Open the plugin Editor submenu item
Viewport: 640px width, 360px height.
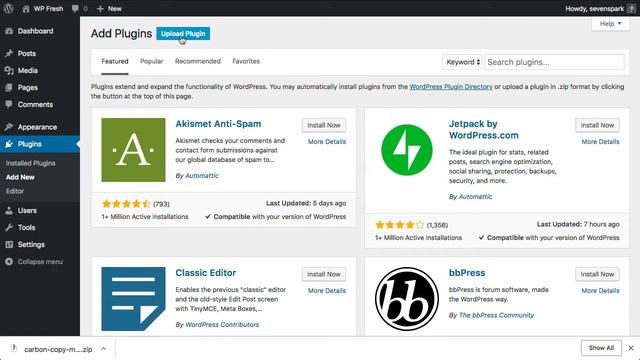(x=15, y=191)
